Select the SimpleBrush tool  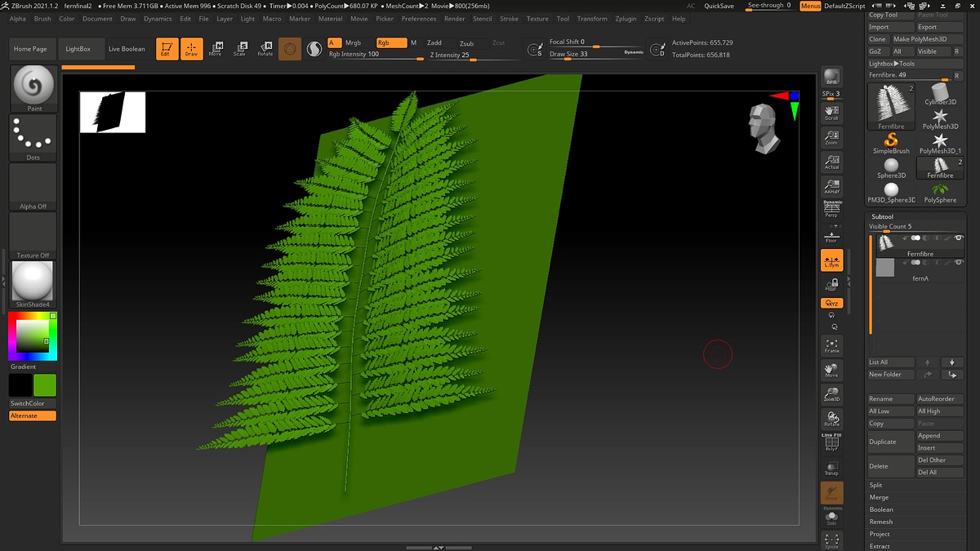(x=891, y=143)
